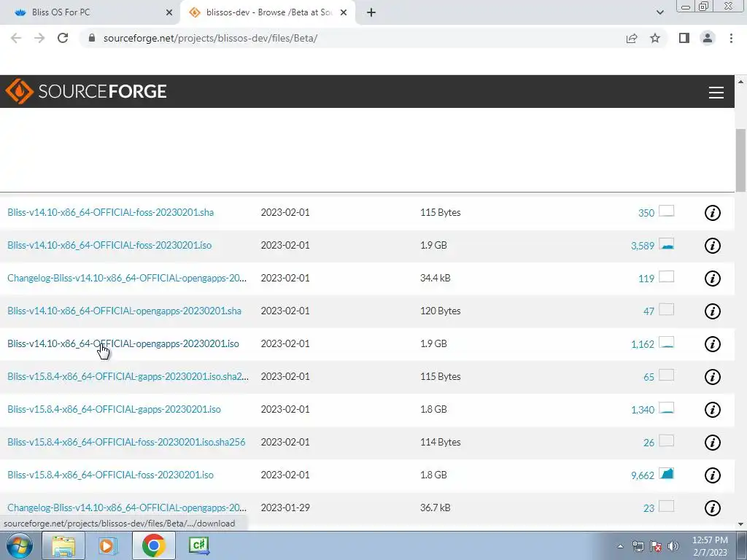Show info for Bliss-v14.10 opengapps .iso file

click(x=712, y=344)
